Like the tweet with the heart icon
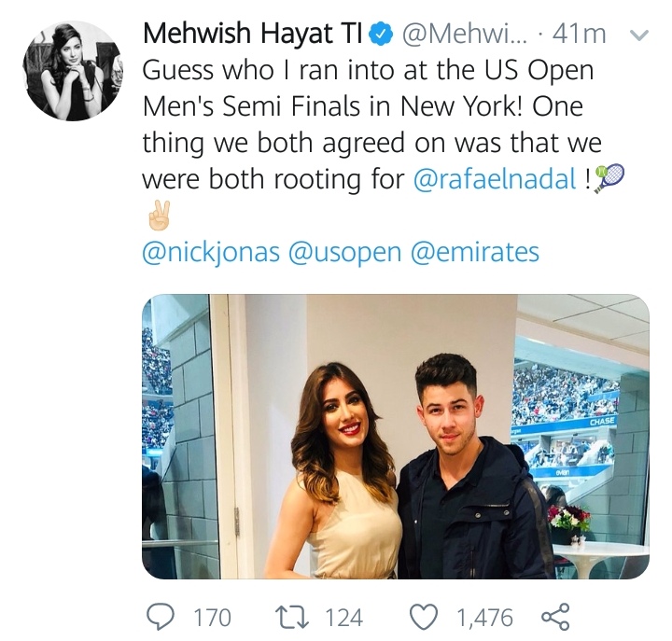 tap(425, 618)
